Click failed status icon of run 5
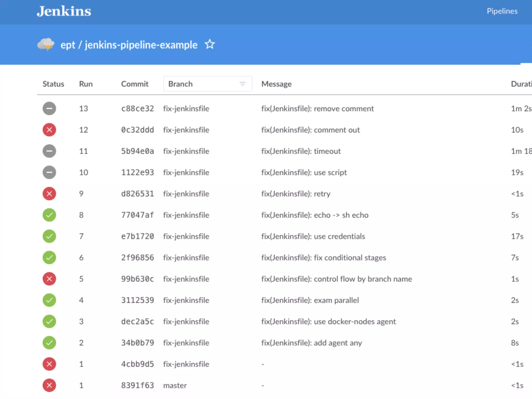The width and height of the screenshot is (532, 399). tap(49, 279)
